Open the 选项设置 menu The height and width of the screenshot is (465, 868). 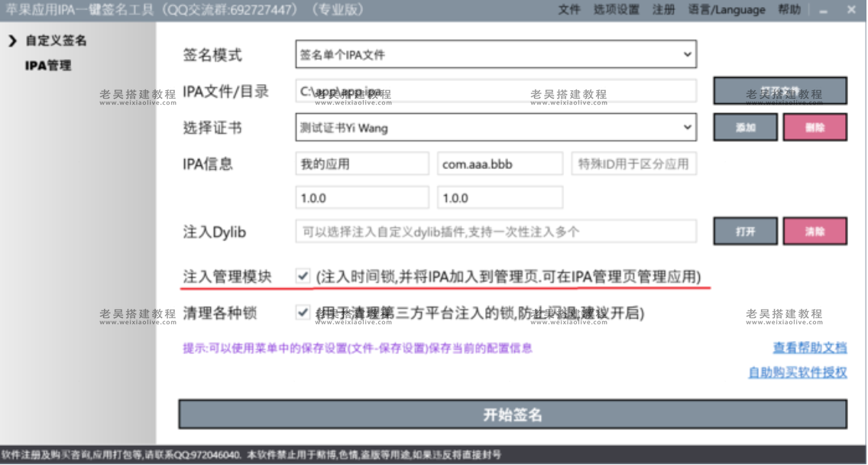click(x=617, y=11)
